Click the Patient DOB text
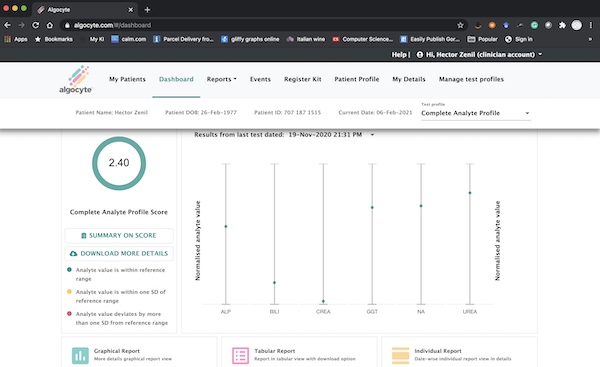Viewport: 600px width, 367px height. coord(201,113)
